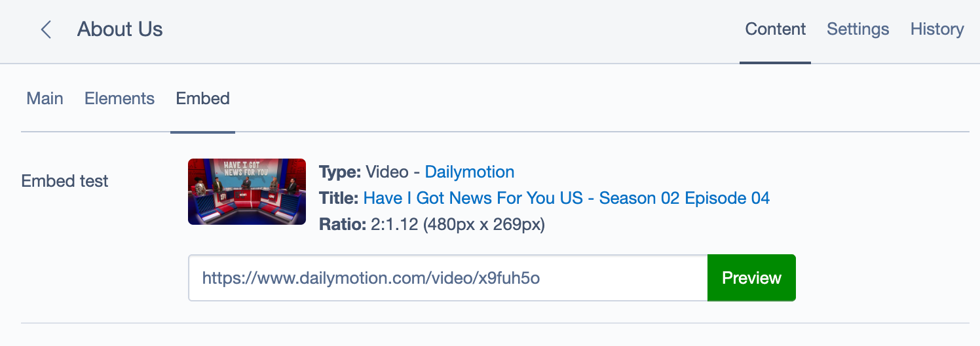Click the About Us page title
Screen dimensions: 980x346
(120, 29)
